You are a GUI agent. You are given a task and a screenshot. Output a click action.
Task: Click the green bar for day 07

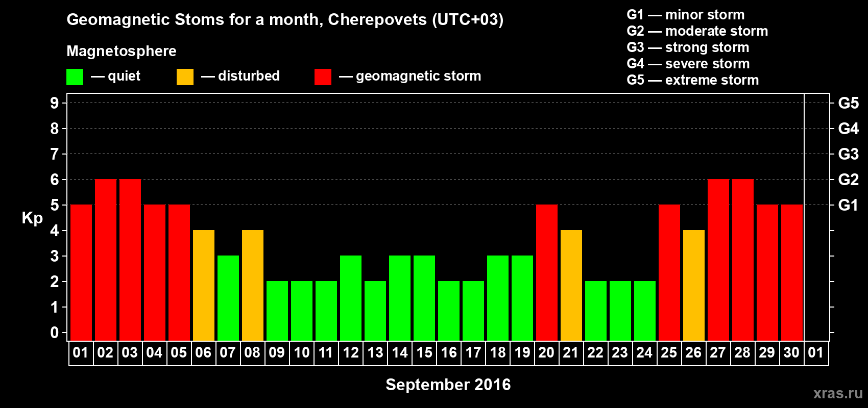[228, 298]
